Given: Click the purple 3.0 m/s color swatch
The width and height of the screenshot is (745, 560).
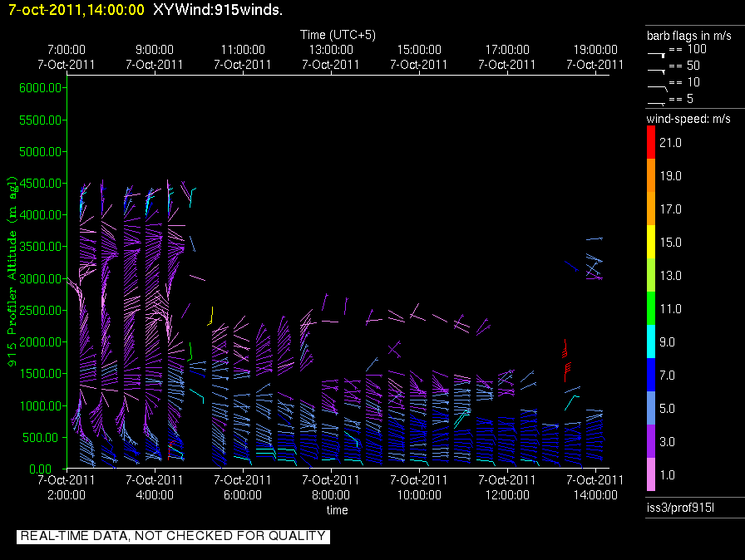Looking at the screenshot, I should click(x=651, y=441).
